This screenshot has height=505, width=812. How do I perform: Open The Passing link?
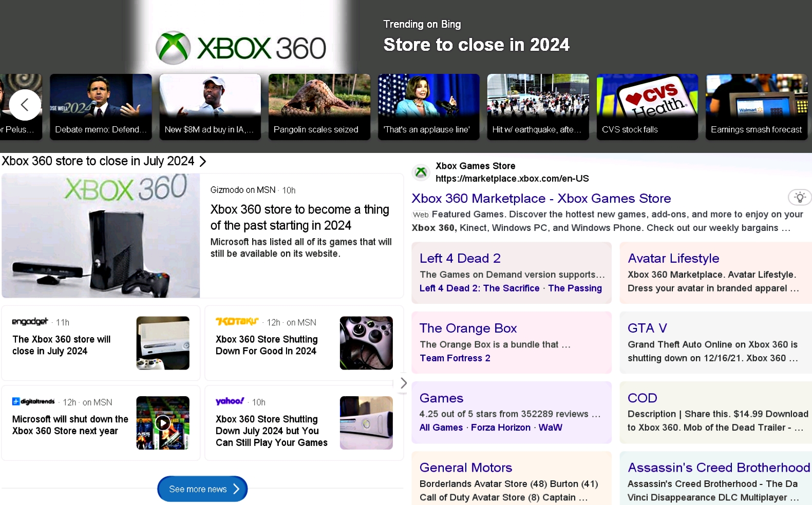575,288
